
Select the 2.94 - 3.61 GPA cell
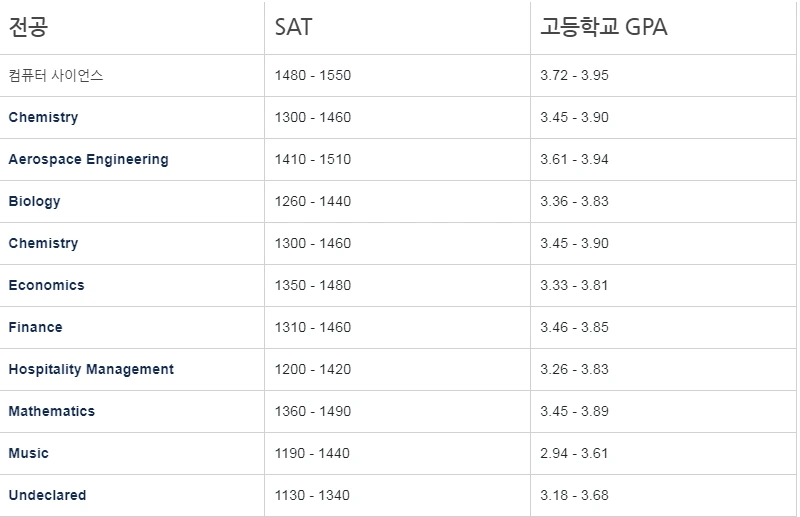click(574, 453)
